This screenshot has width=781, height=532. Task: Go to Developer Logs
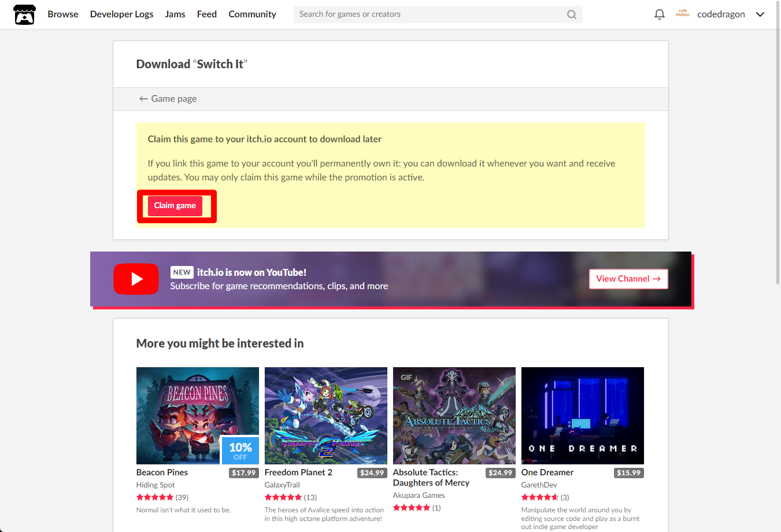coord(122,14)
